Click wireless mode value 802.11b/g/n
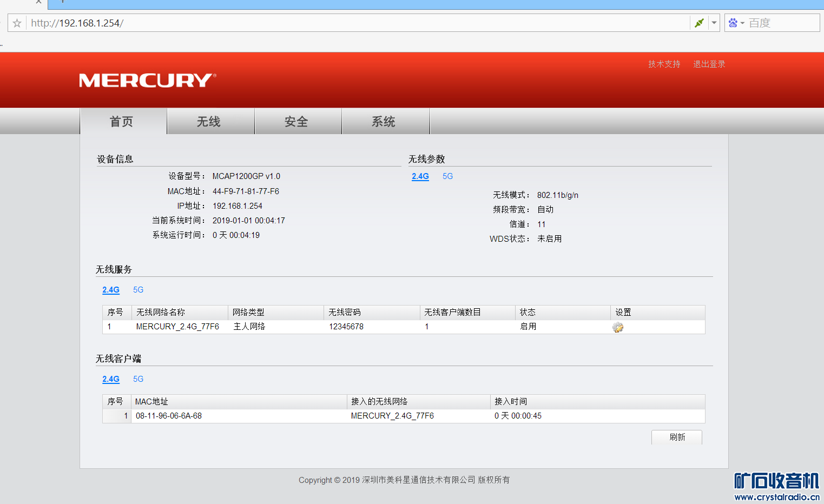 pos(558,195)
